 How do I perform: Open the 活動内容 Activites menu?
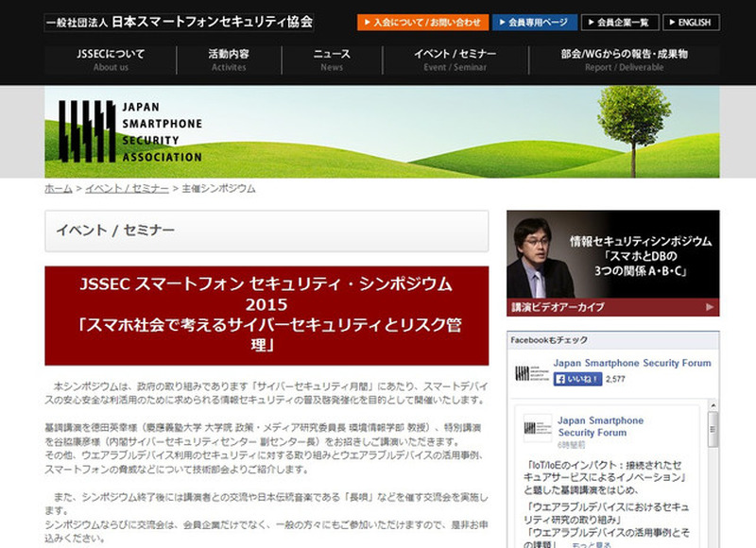[229, 60]
